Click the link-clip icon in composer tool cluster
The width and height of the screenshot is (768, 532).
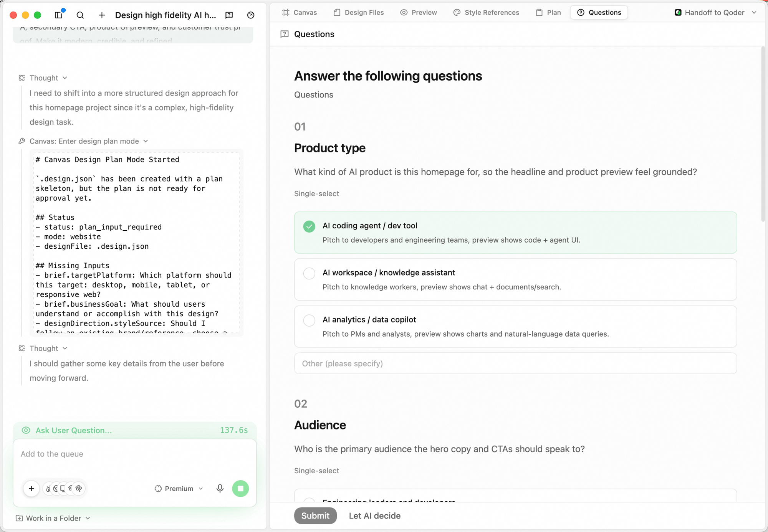(x=79, y=488)
